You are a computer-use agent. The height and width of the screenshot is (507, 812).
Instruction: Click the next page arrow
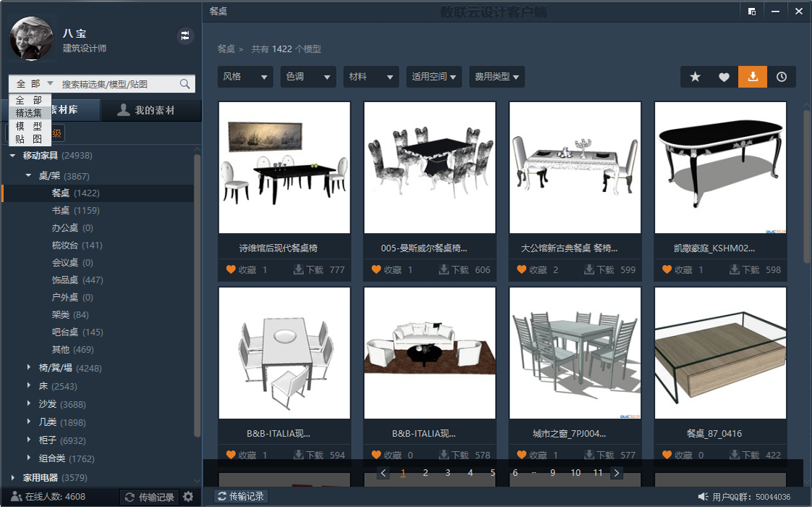tap(617, 473)
